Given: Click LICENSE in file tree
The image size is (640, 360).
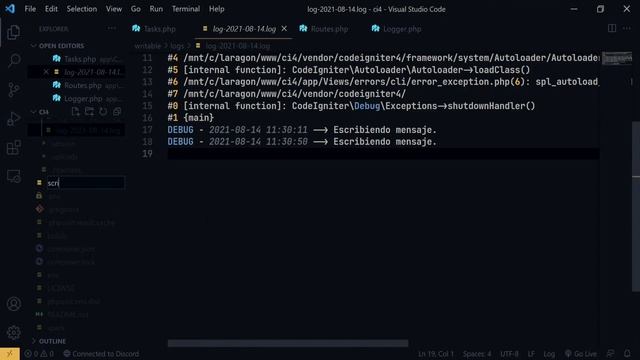Looking at the screenshot, I should [x=61, y=288].
